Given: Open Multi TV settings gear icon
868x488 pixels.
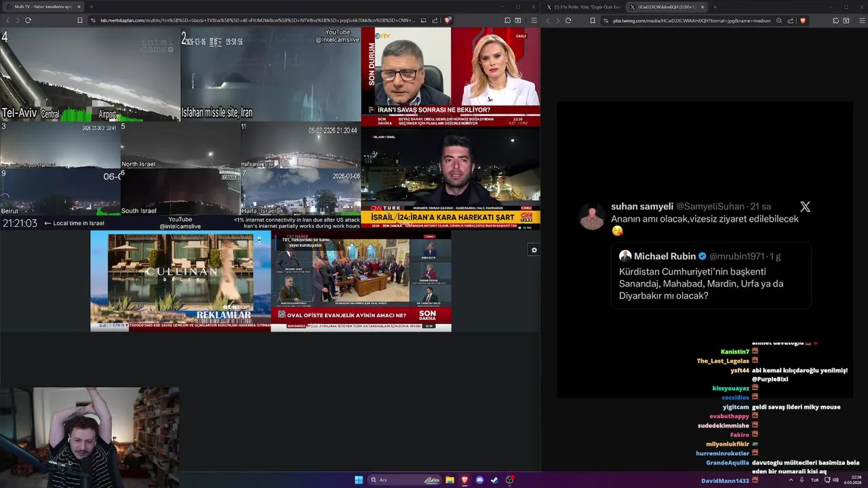Looking at the screenshot, I should 534,250.
